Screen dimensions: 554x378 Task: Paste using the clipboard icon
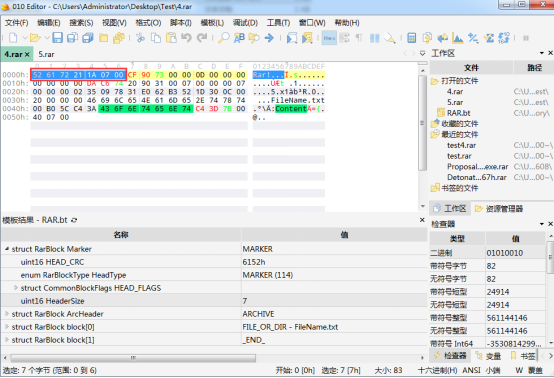click(x=171, y=37)
